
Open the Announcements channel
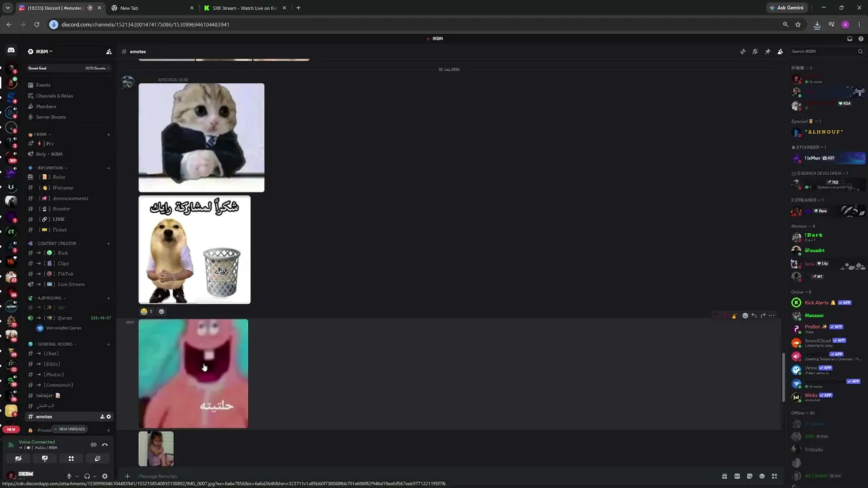71,198
